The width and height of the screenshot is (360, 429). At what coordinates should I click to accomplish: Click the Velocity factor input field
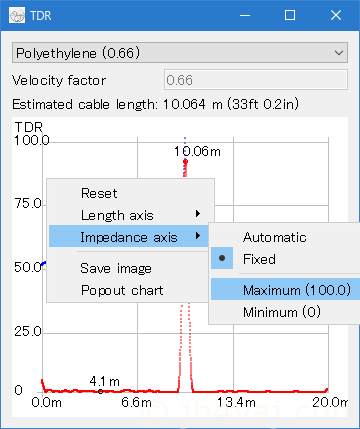click(x=256, y=80)
